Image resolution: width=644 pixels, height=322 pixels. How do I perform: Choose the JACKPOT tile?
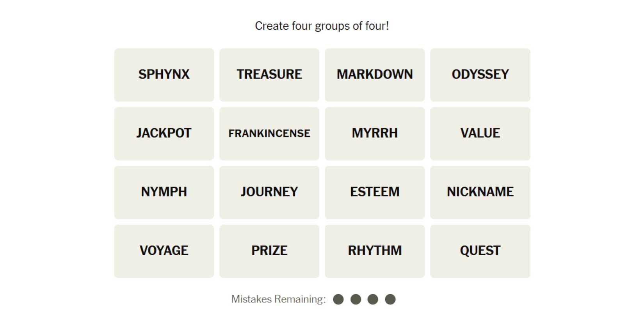[x=164, y=133]
